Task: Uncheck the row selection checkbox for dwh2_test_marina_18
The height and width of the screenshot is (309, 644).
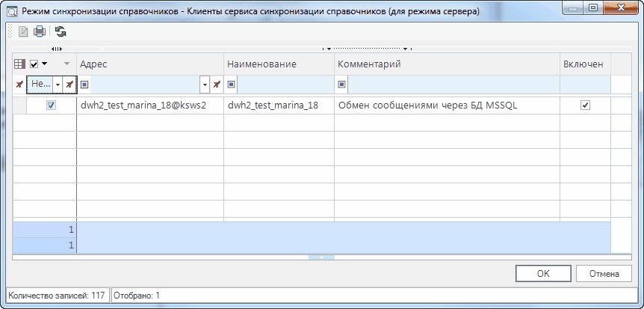Action: coord(51,105)
